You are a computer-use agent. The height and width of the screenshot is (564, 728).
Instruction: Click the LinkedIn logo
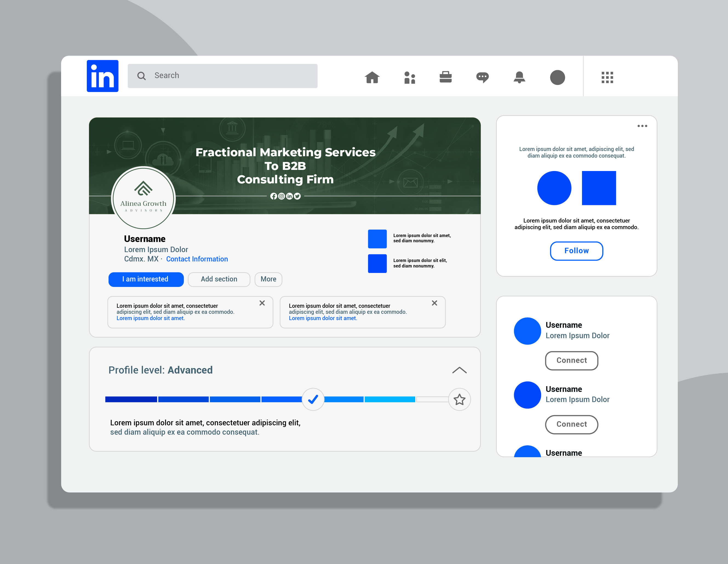102,76
